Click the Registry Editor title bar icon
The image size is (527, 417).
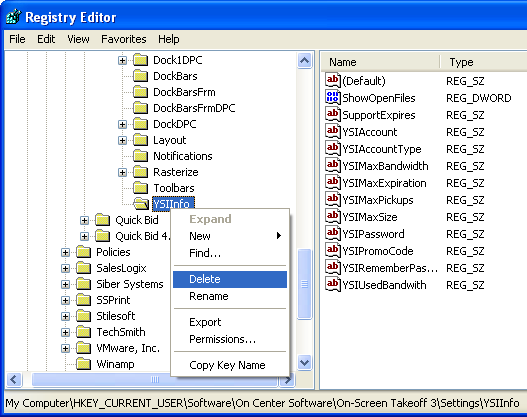pyautogui.click(x=14, y=17)
